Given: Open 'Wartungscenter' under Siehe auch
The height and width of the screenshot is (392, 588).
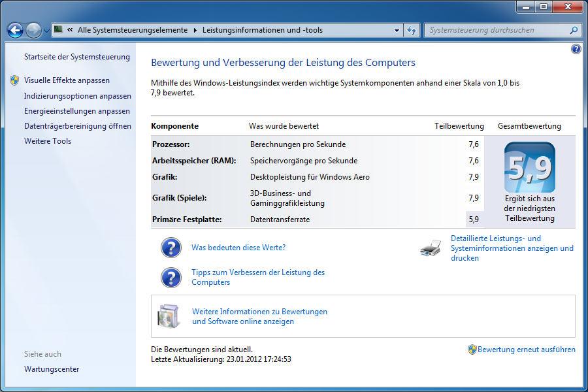Looking at the screenshot, I should [x=52, y=369].
